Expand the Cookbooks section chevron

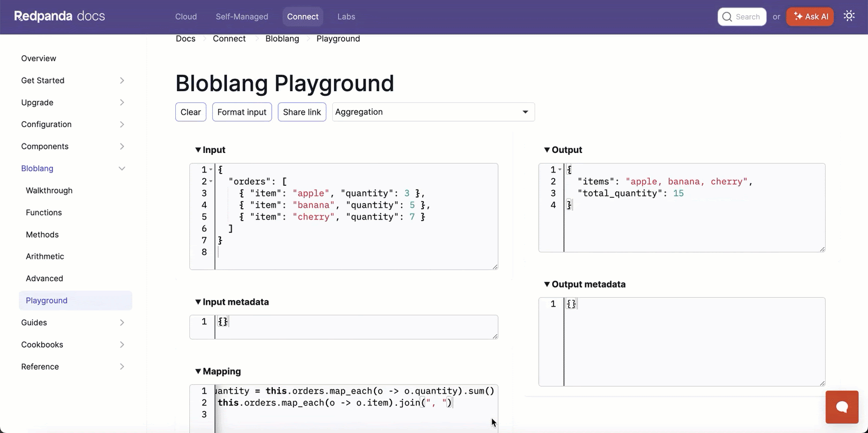coord(122,345)
